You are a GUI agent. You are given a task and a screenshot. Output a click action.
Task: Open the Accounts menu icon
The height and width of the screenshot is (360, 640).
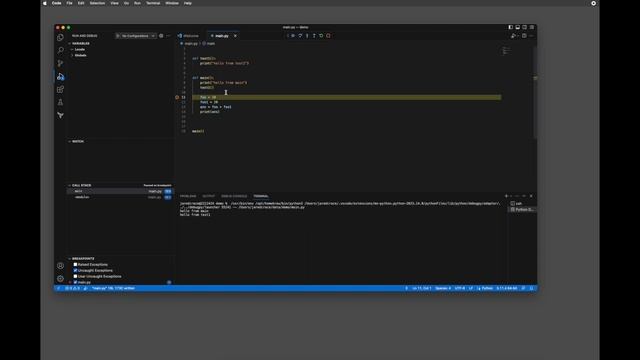point(60,266)
